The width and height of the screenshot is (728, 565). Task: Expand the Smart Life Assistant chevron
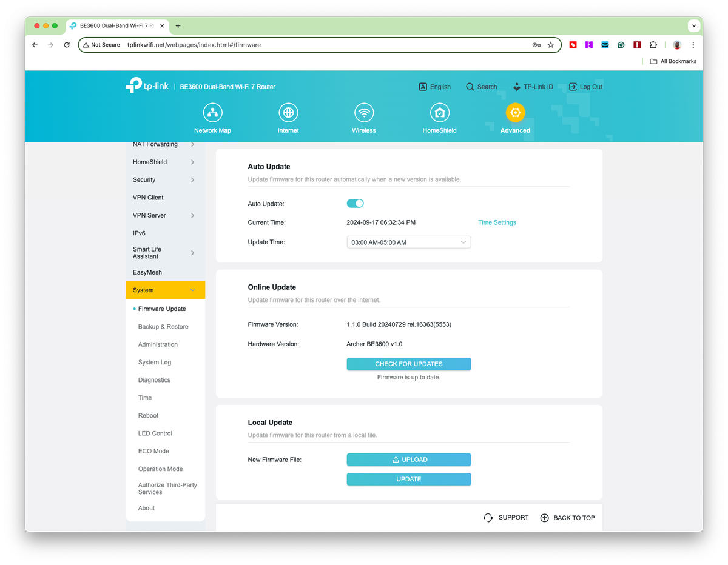pyautogui.click(x=193, y=253)
